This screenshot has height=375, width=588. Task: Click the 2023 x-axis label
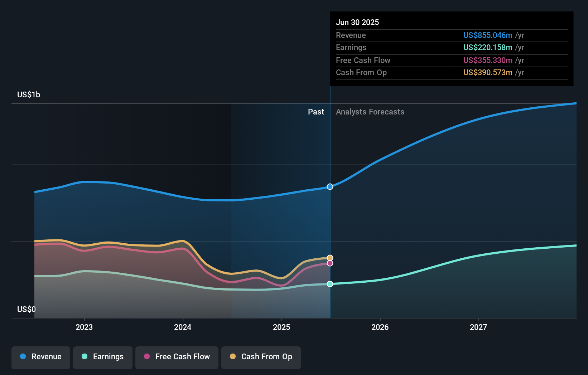[84, 327]
